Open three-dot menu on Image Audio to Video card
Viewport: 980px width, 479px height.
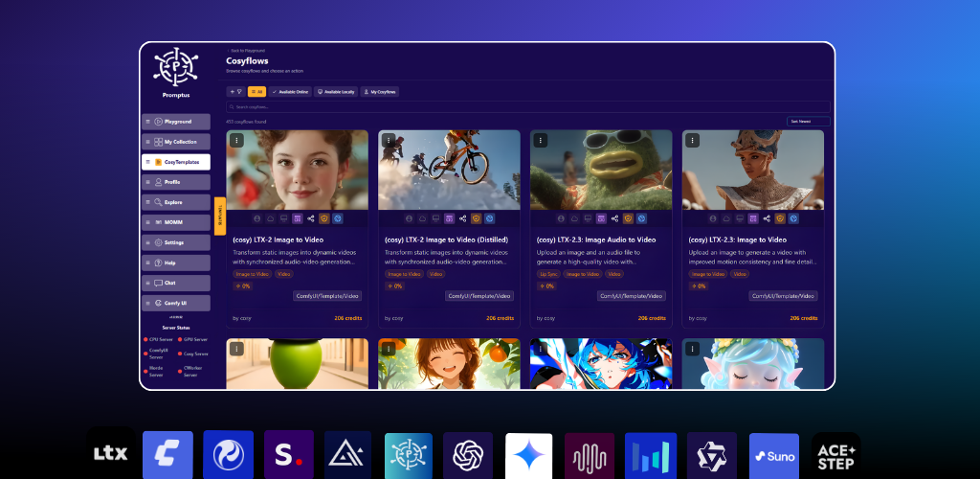(540, 140)
